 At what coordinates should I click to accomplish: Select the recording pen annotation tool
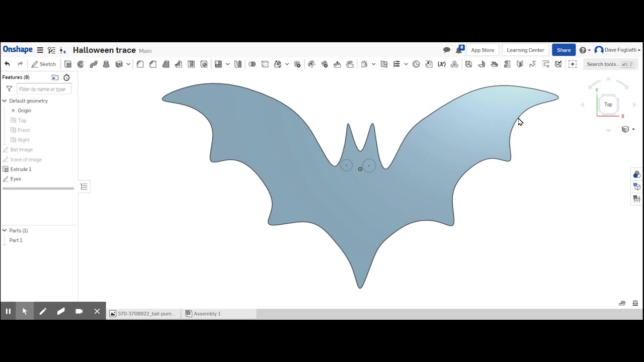(43, 311)
